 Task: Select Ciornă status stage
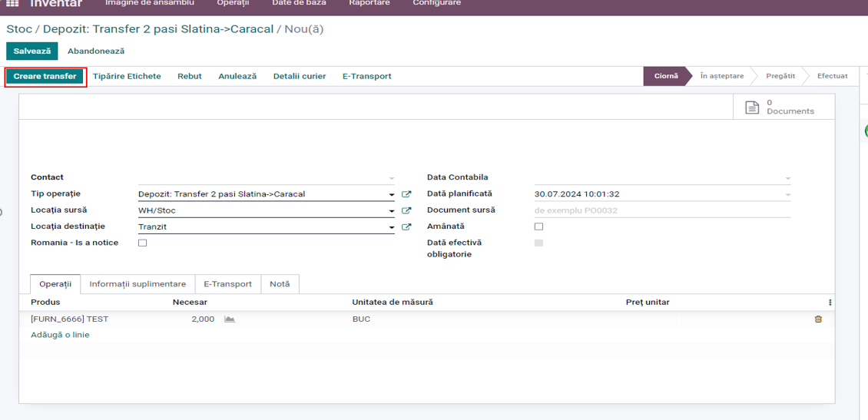666,76
